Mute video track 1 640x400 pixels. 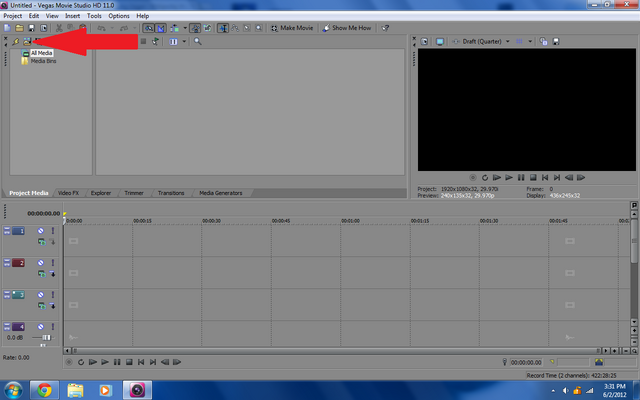point(41,231)
